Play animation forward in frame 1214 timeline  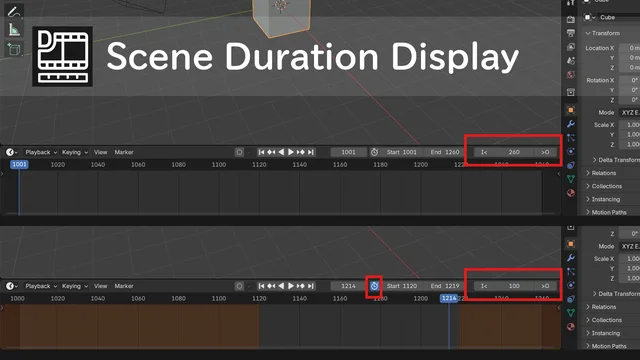(291, 286)
